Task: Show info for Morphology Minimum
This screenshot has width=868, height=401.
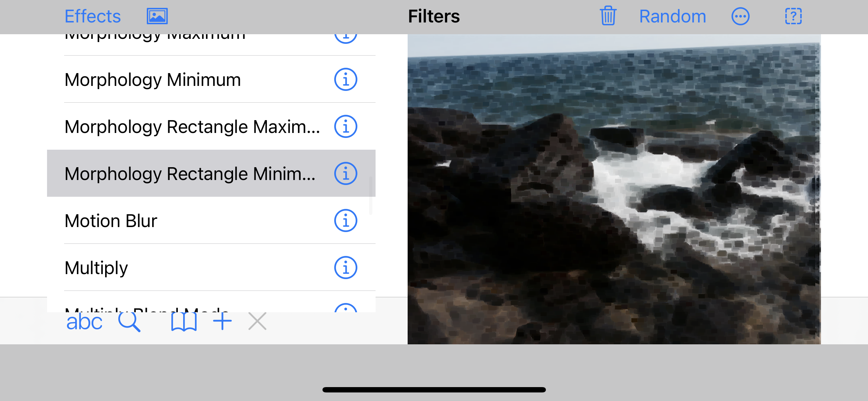Action: click(x=345, y=79)
